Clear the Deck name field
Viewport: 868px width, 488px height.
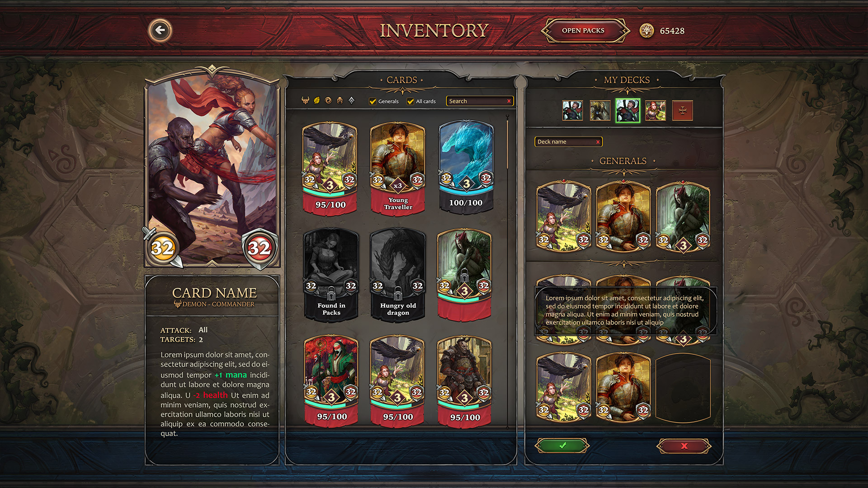click(x=598, y=142)
